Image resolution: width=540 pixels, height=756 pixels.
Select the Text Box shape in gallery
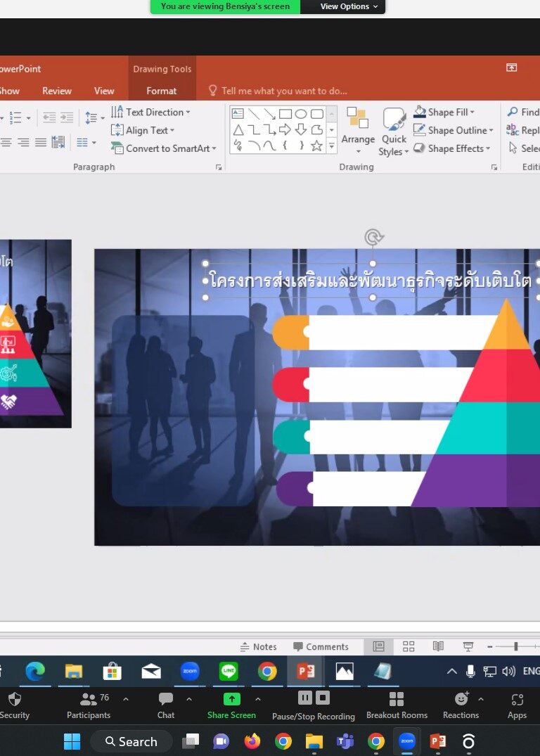tap(238, 114)
